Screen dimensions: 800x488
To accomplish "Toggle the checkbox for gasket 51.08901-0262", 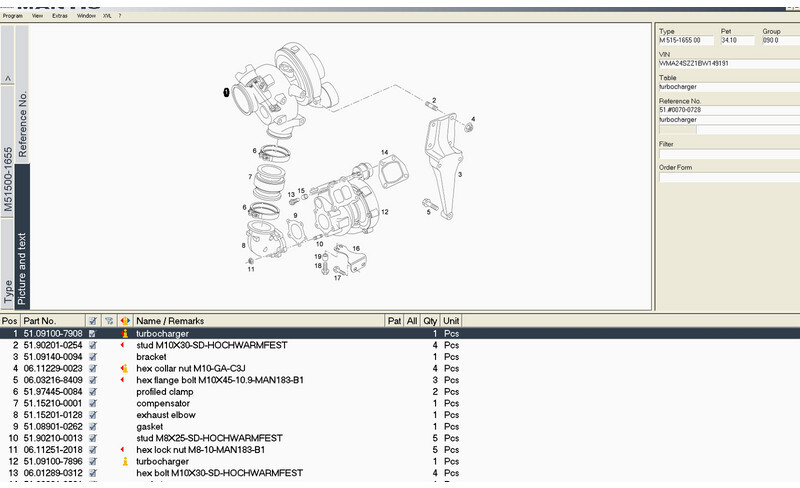I will (93, 427).
